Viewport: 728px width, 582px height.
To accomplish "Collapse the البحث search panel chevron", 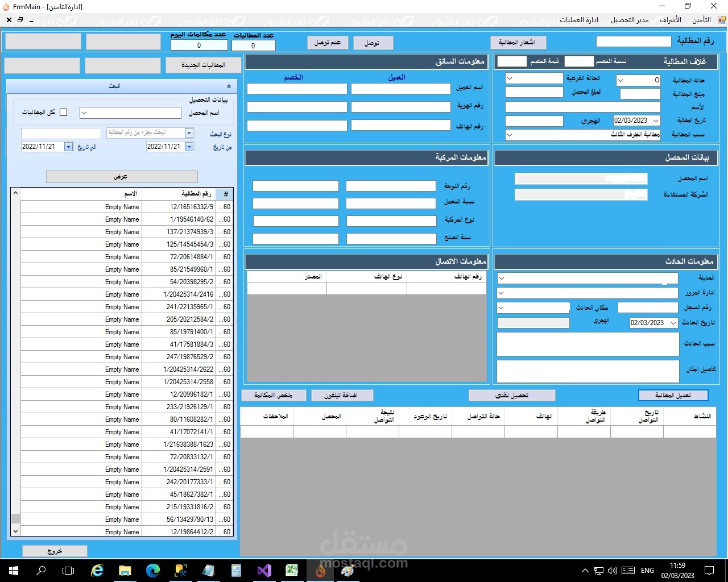I will (229, 86).
